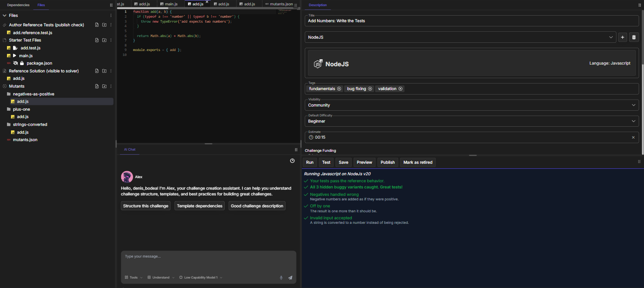Click the output panel grid handle icon
This screenshot has width=644, height=288.
pyautogui.click(x=639, y=162)
